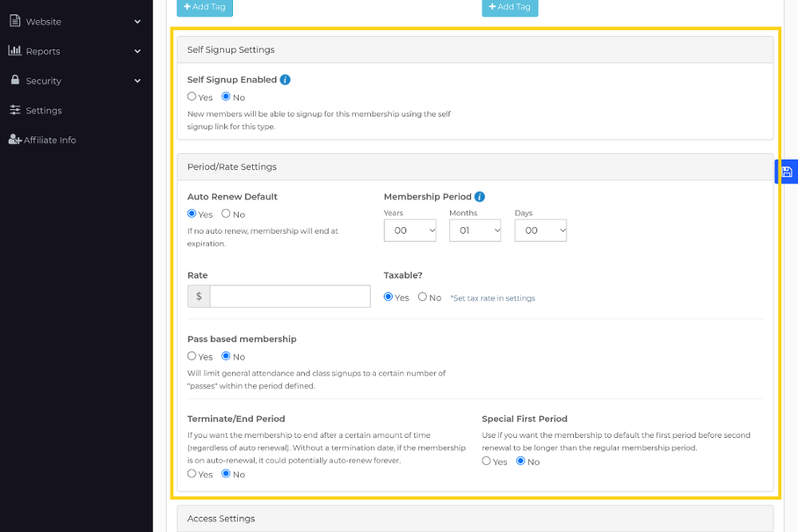Select No for Pass based membership
The image size is (798, 532).
pyautogui.click(x=226, y=356)
